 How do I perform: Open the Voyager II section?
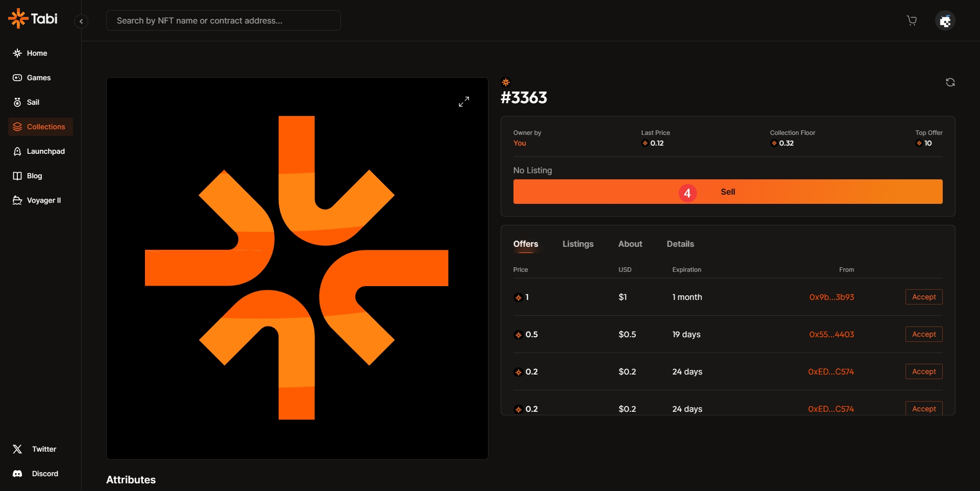pyautogui.click(x=43, y=200)
